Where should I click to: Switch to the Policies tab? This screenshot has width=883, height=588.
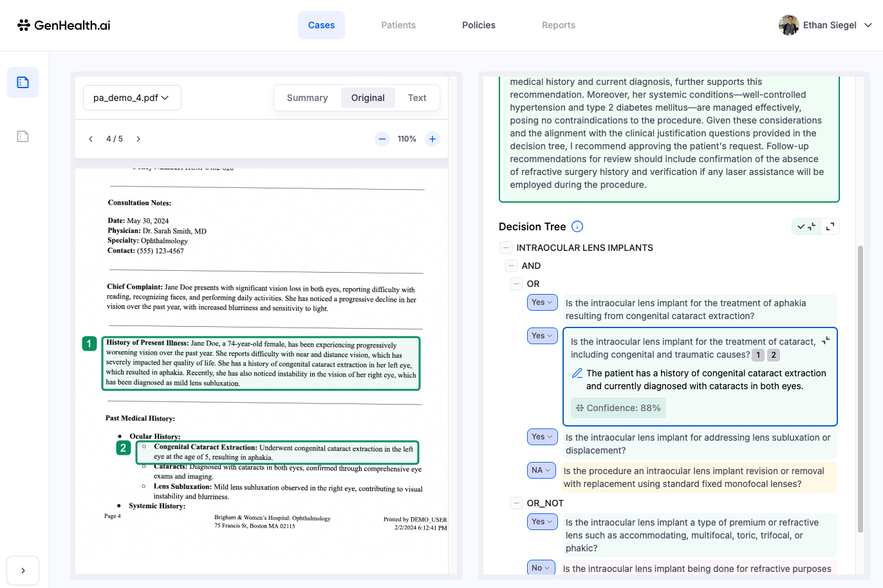point(479,25)
